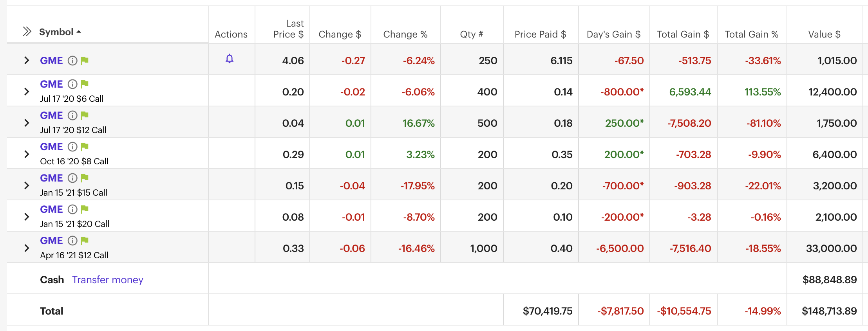The width and height of the screenshot is (868, 331).
Task: Expand the Jul 17 '20 $12 Call row
Action: tap(27, 123)
